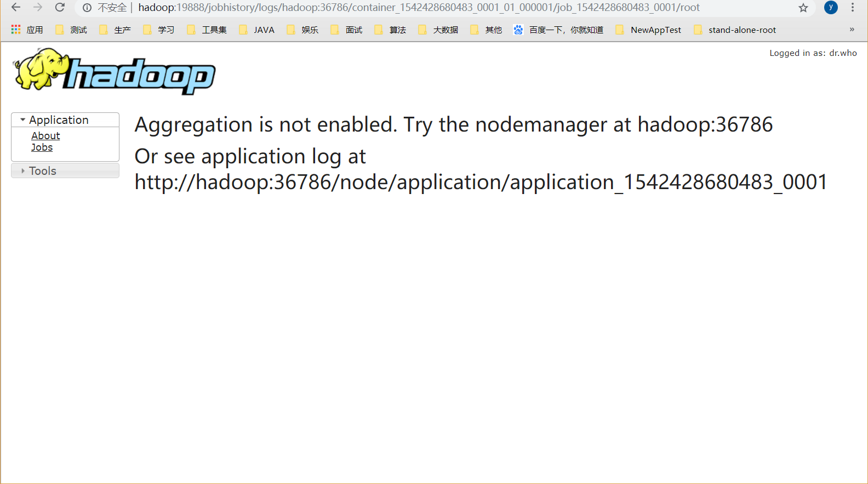Open the 百度一下 Baidu bookmark
868x484 pixels.
pyautogui.click(x=558, y=30)
